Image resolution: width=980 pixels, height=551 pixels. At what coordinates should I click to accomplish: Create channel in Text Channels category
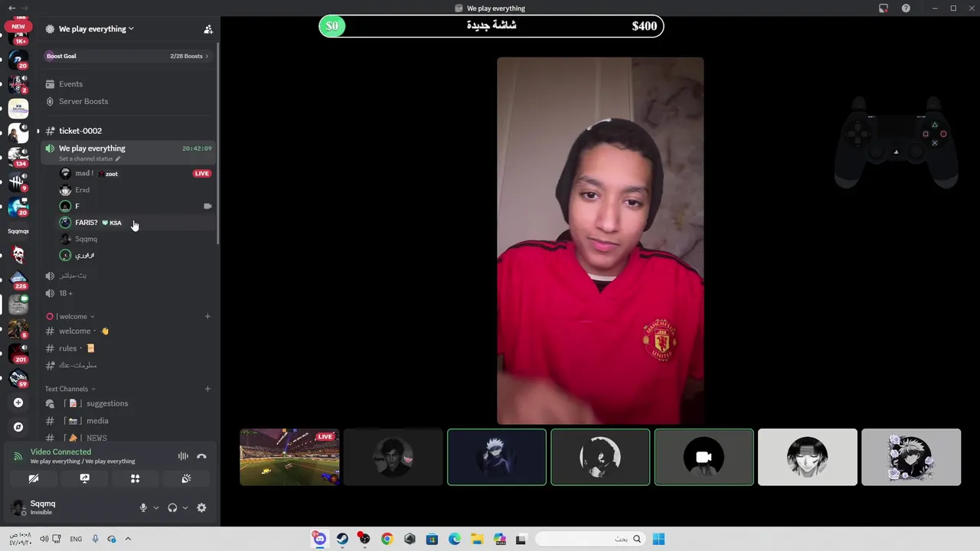point(207,389)
